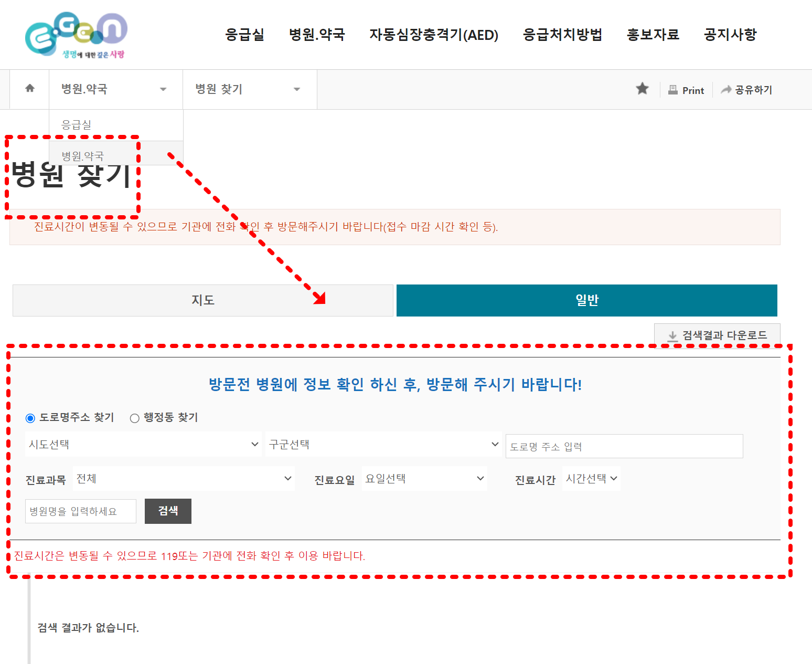The height and width of the screenshot is (664, 812).
Task: Switch to the 지도 tab
Action: (x=203, y=300)
